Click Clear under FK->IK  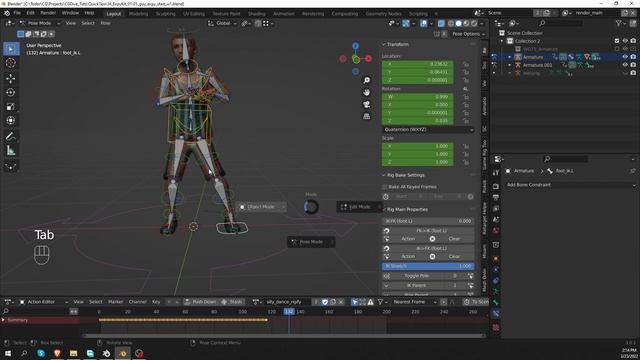[454, 239]
